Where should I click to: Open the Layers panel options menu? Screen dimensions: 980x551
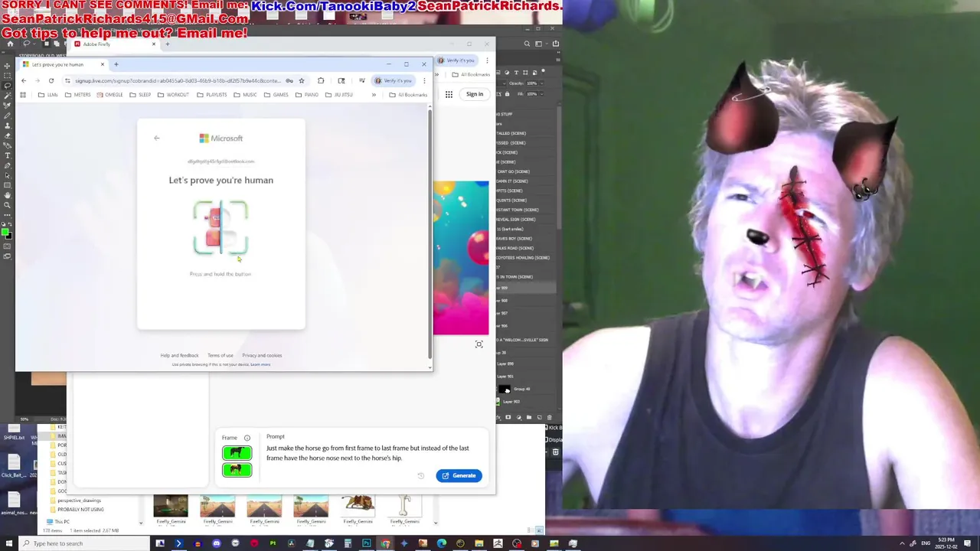[x=558, y=60]
